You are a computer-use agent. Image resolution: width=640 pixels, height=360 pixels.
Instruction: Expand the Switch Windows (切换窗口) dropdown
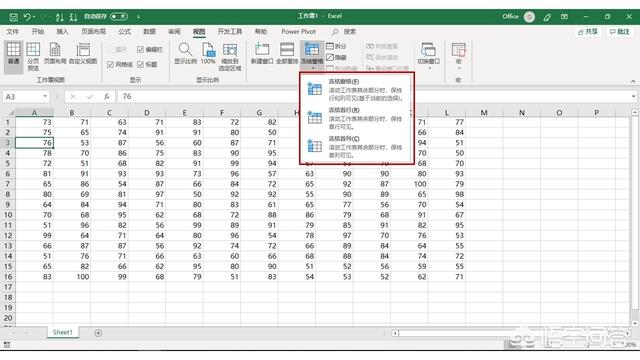point(429,67)
